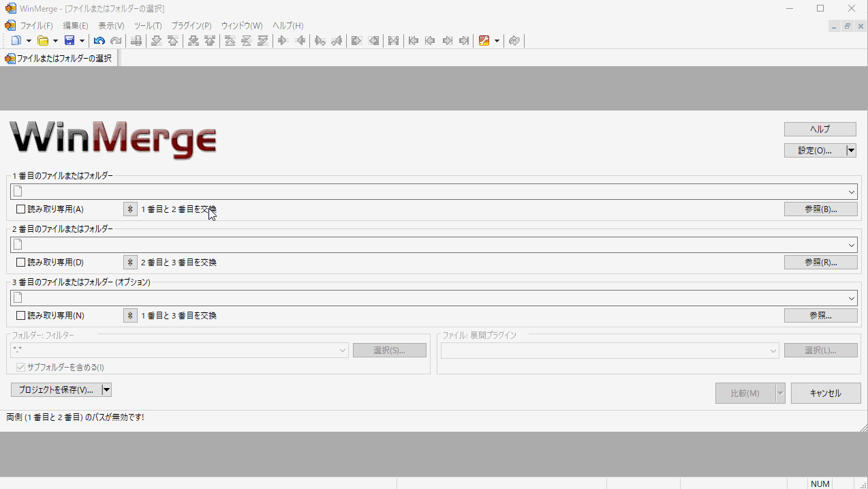This screenshot has height=489, width=868.
Task: Click the Previous difference toolbar icon
Action: tap(173, 41)
